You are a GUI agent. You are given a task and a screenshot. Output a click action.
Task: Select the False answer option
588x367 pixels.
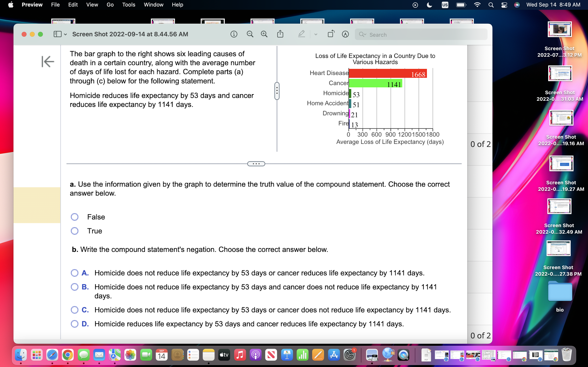coord(75,217)
